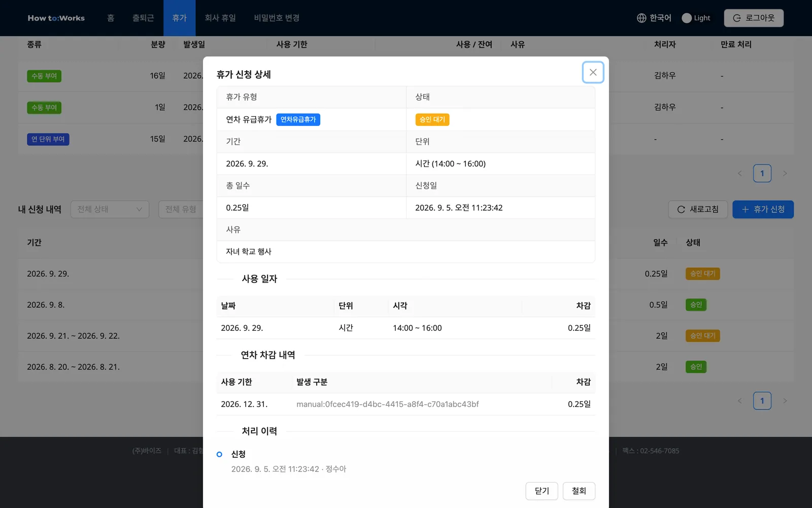This screenshot has width=812, height=508.
Task: Click the 2026. 12. 31. expiry date cell
Action: 244,404
